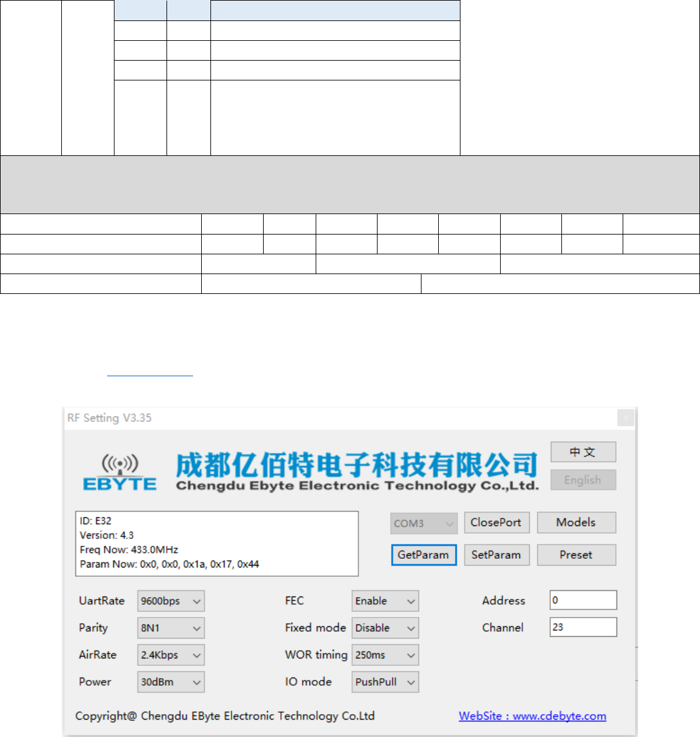
Task: Click the SetParam button
Action: click(496, 555)
